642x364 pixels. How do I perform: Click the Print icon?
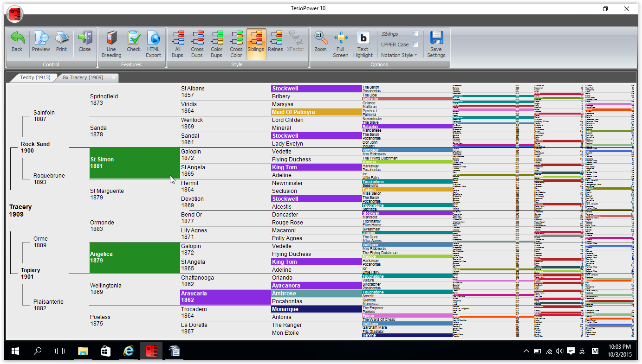[61, 38]
